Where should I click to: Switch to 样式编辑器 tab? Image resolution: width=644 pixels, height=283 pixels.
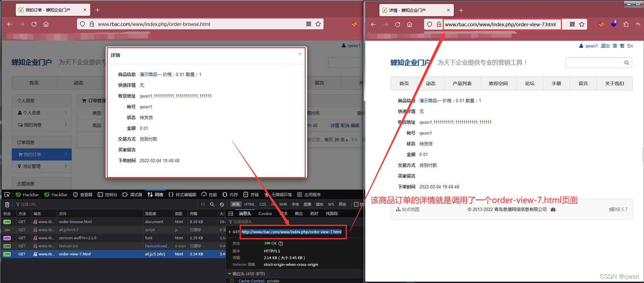click(182, 194)
